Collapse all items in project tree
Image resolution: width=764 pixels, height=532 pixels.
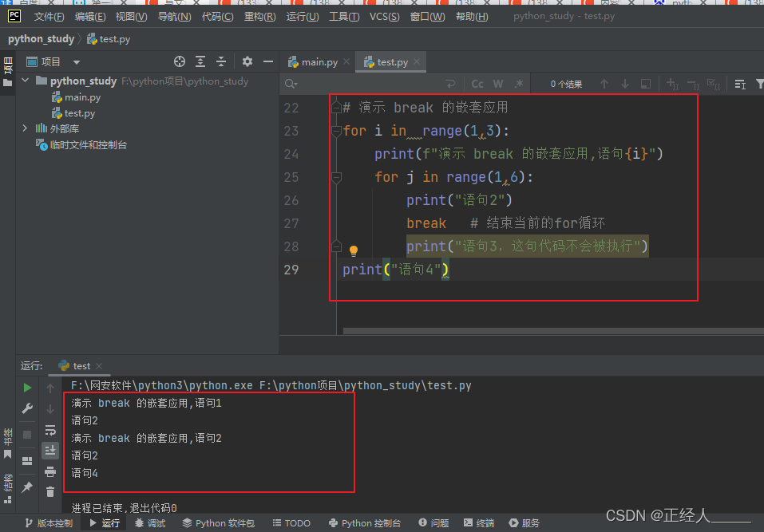coord(221,61)
